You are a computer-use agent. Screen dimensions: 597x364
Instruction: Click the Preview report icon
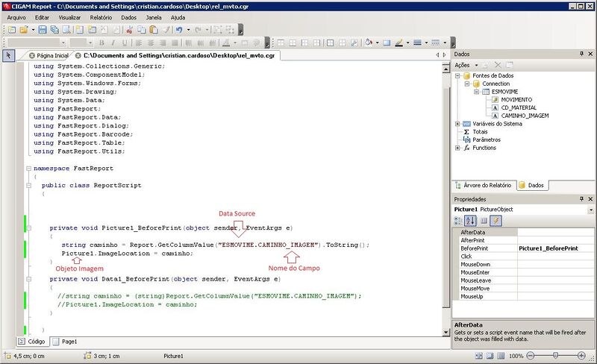pos(66,30)
